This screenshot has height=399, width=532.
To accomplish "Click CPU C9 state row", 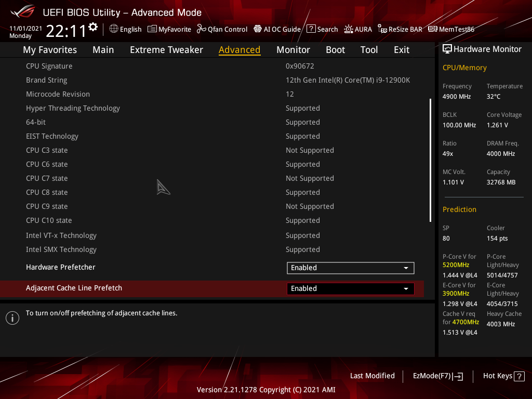I will tap(212, 206).
